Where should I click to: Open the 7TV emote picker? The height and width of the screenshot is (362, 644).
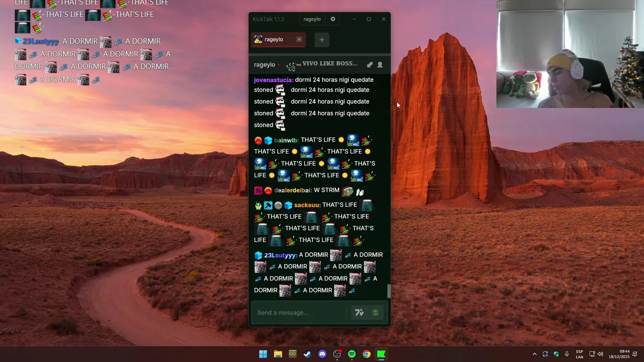pyautogui.click(x=359, y=312)
